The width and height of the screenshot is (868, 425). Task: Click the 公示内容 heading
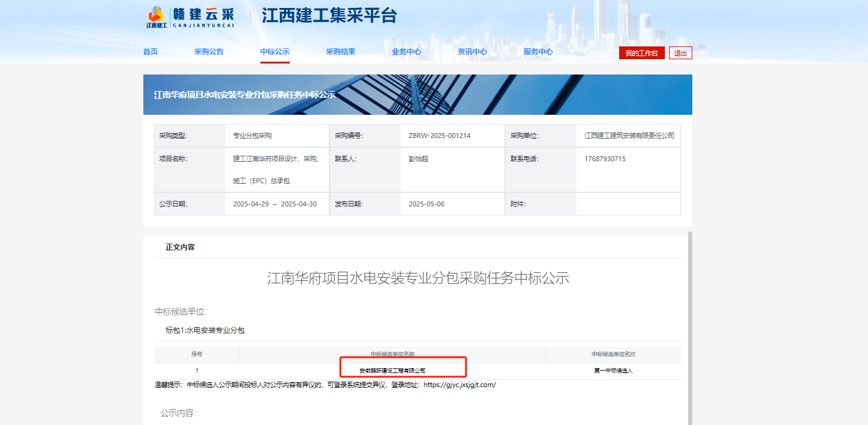178,413
